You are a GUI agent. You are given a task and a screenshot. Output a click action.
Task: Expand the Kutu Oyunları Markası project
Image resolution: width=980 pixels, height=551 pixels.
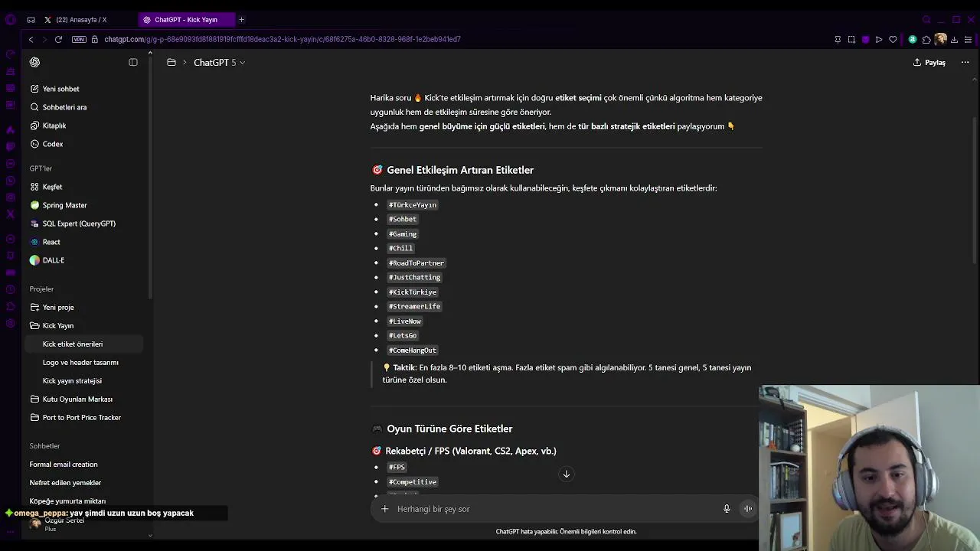(77, 399)
